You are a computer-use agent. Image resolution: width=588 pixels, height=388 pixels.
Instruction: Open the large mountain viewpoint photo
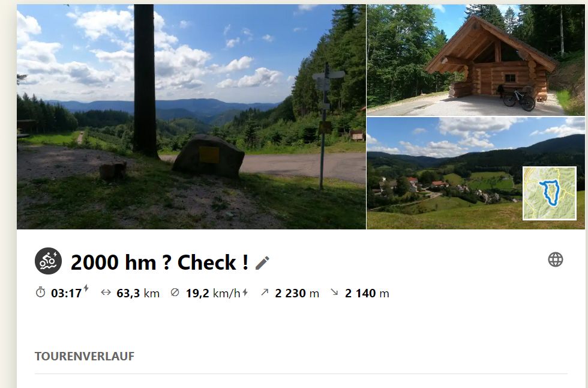(x=191, y=117)
